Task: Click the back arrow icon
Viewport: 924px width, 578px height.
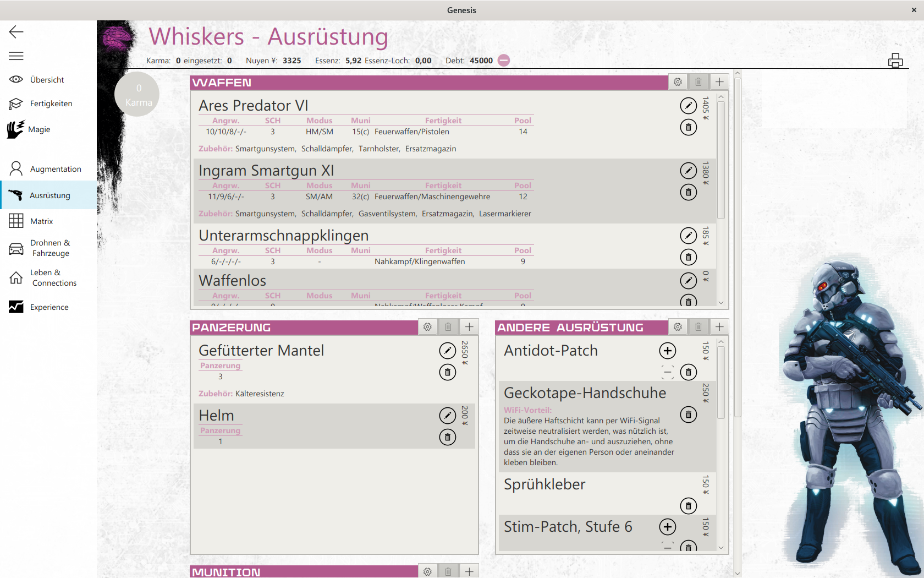Action: coord(16,32)
